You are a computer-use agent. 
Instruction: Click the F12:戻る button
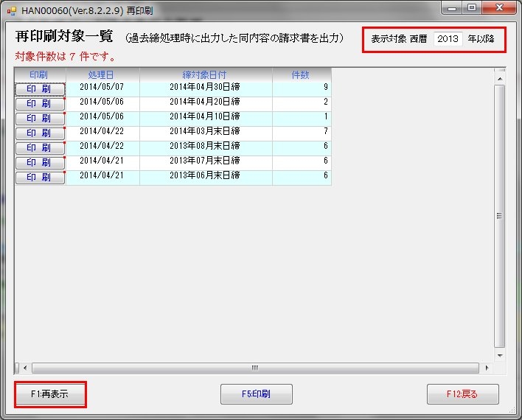click(463, 394)
